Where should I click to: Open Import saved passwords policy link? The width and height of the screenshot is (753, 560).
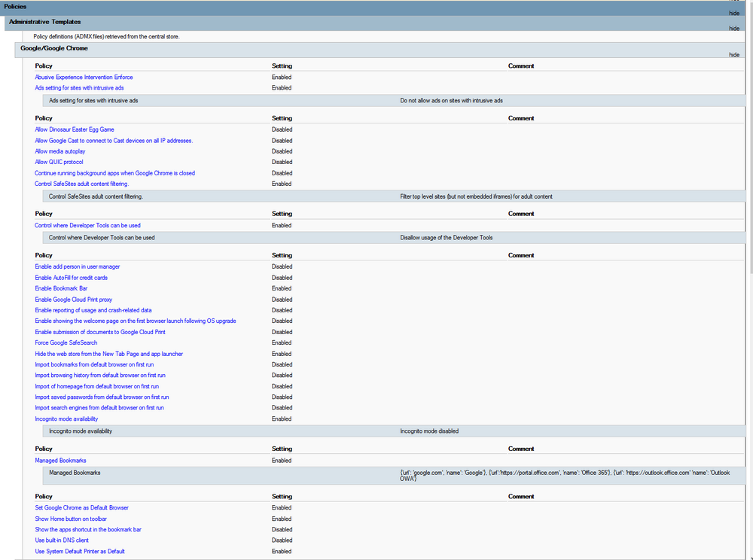[x=102, y=397]
